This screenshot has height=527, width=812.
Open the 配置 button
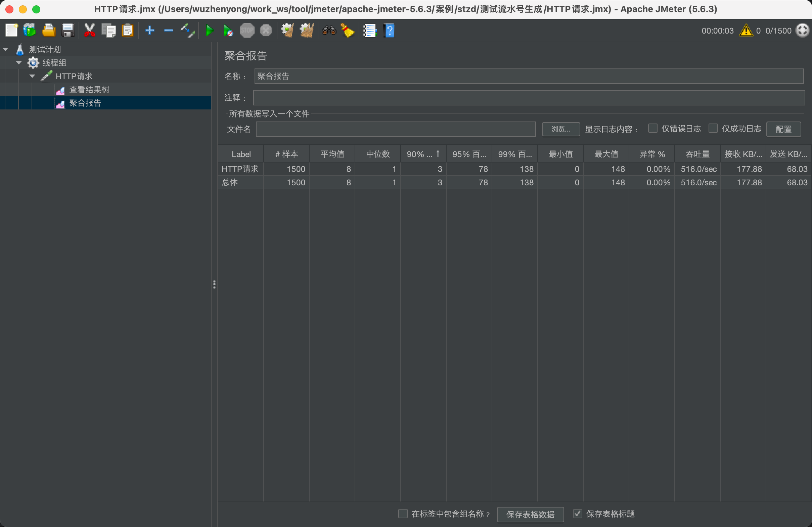784,129
